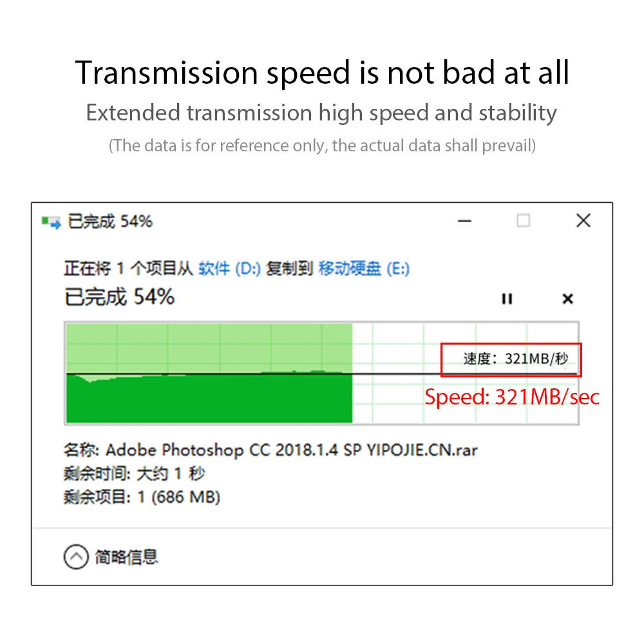Collapse details with the circled chevron icon
The width and height of the screenshot is (644, 644).
pyautogui.click(x=76, y=557)
